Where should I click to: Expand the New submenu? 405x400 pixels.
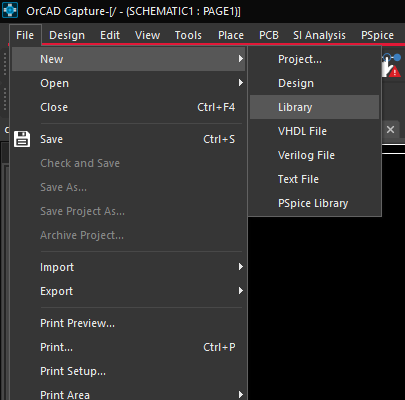click(x=128, y=59)
